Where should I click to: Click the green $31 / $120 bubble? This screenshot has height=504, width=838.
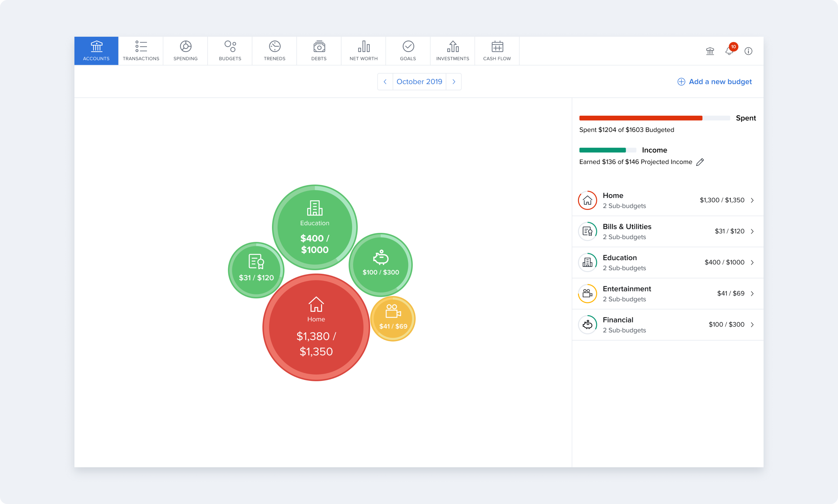click(256, 270)
